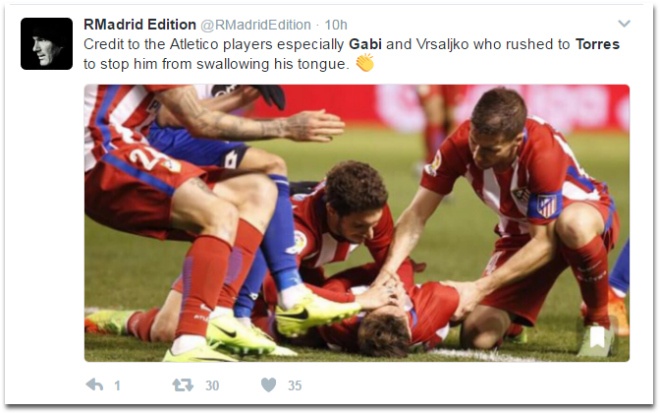Click the retweet count 30

click(212, 385)
